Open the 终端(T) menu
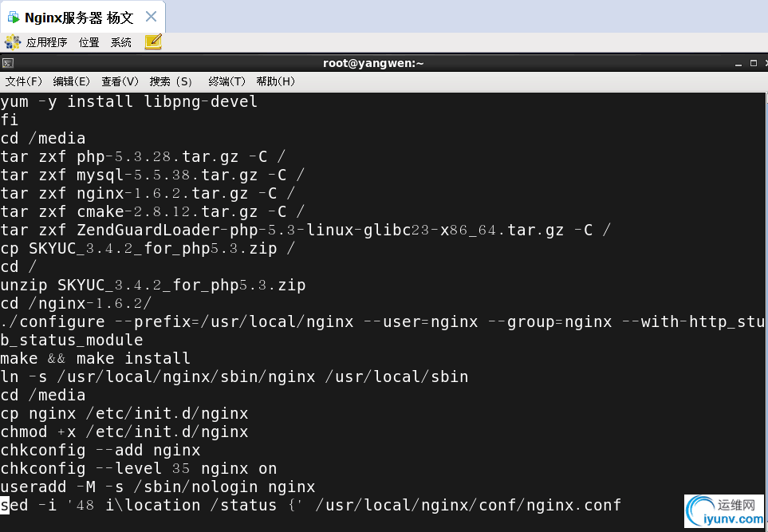The height and width of the screenshot is (532, 768). 226,81
